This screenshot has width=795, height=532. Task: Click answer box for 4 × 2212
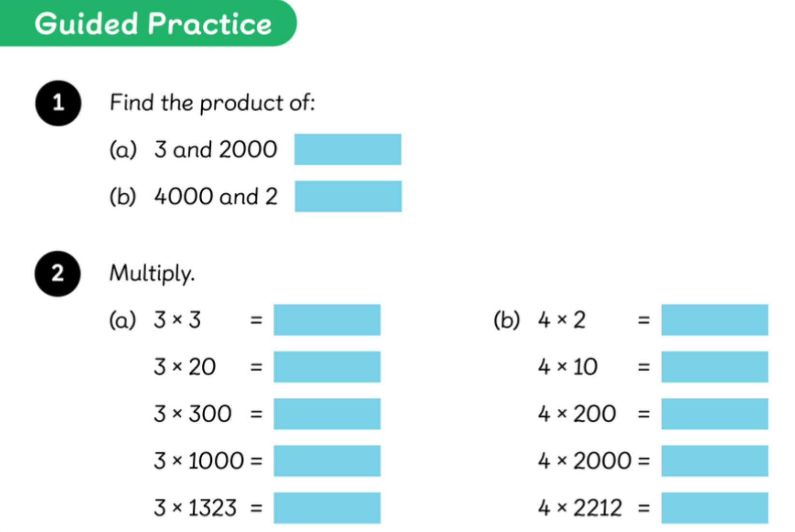[714, 507]
